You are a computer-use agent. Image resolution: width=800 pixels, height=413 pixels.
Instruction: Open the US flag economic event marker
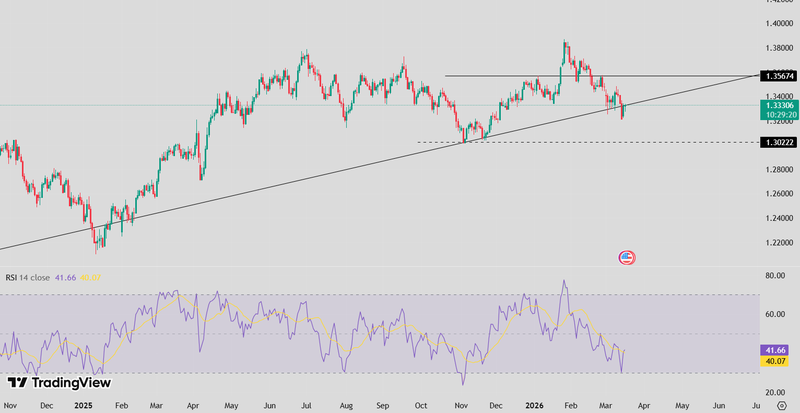coord(627,258)
